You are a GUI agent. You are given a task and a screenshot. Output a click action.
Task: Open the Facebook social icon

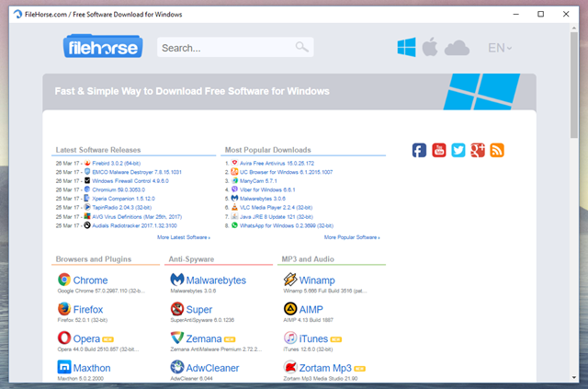click(419, 150)
